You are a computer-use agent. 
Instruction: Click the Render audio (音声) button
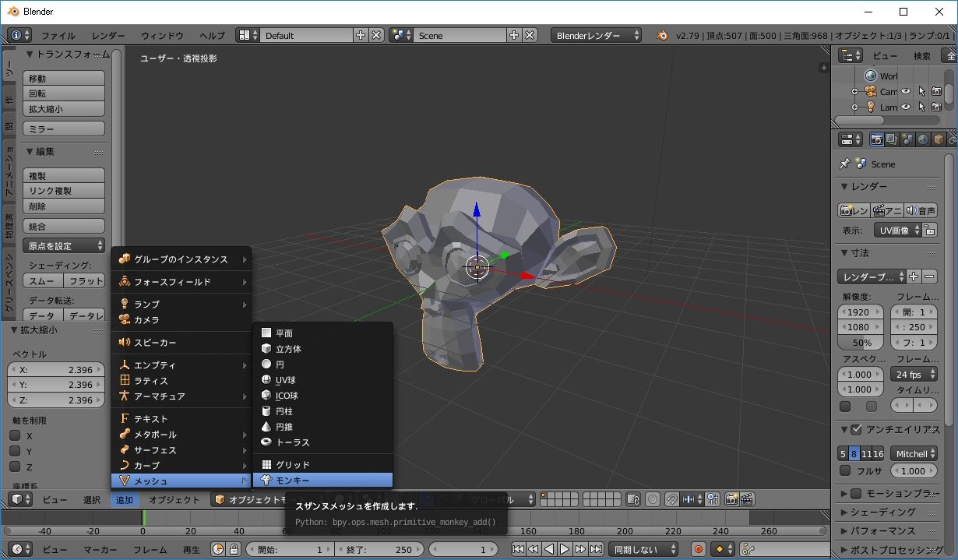coord(921,211)
